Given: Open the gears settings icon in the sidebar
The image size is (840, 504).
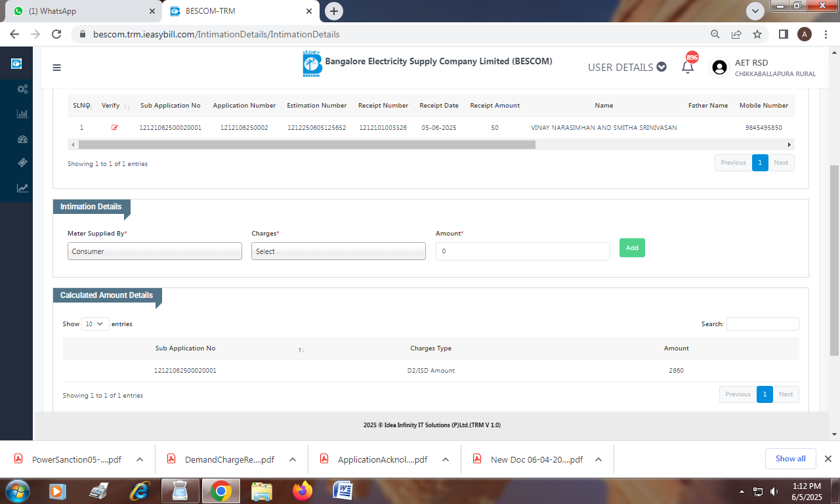Looking at the screenshot, I should (22, 89).
